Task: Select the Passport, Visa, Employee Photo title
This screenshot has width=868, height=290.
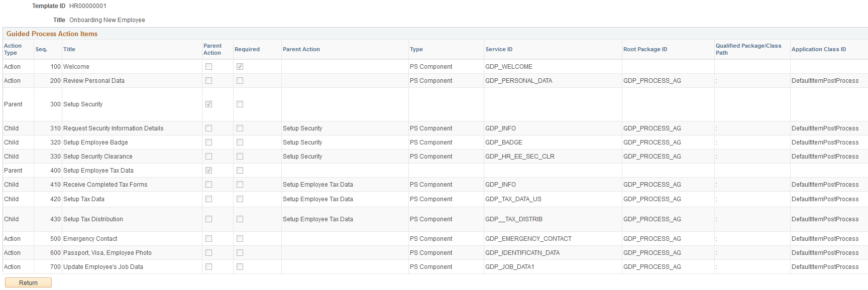Action: coord(107,253)
